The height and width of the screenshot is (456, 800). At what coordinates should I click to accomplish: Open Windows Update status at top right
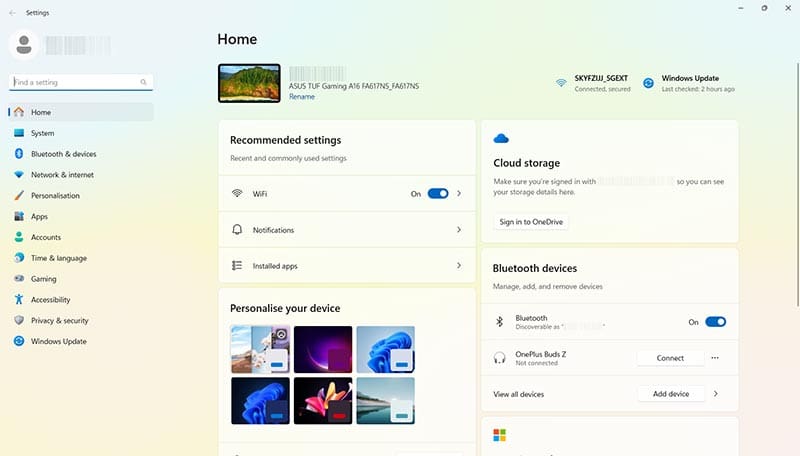pos(689,83)
